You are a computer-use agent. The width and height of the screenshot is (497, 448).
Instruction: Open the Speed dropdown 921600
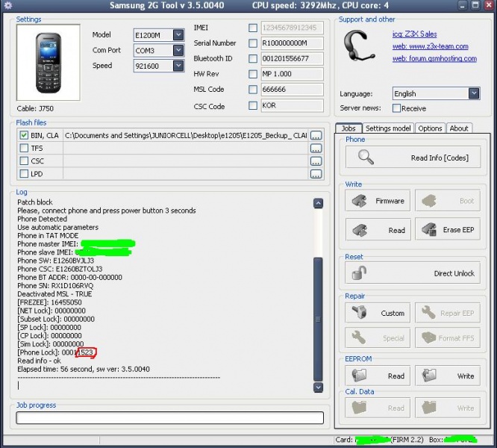178,66
